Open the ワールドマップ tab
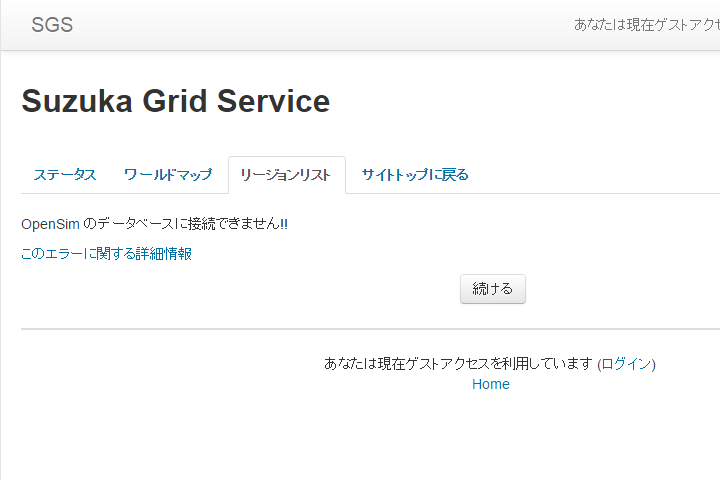The width and height of the screenshot is (720, 480). 168,175
